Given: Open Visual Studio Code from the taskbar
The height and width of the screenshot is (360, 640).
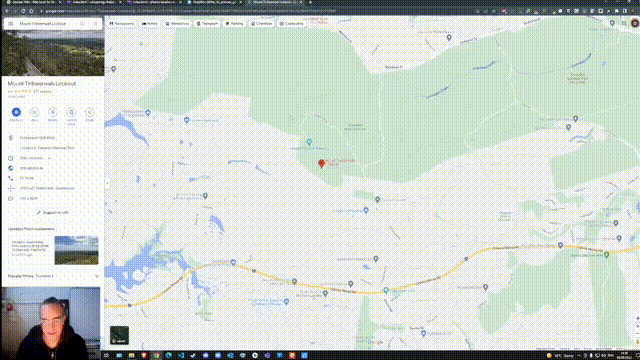Looking at the screenshot, I should pyautogui.click(x=181, y=356).
